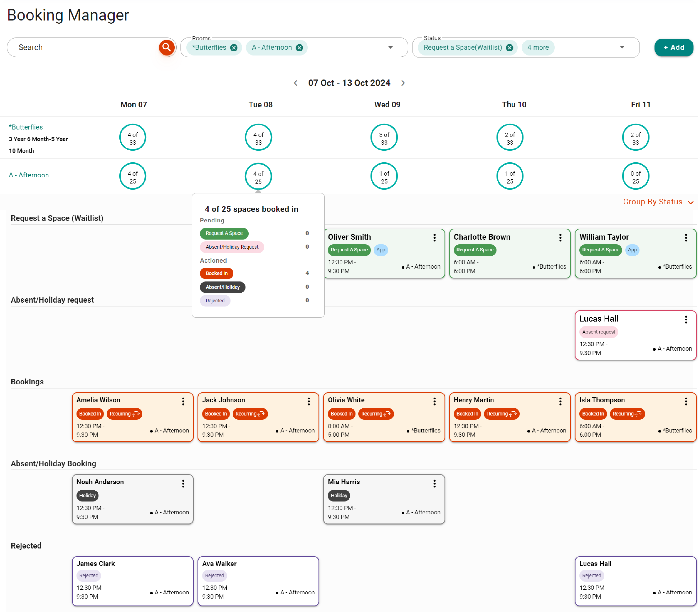The width and height of the screenshot is (698, 616).
Task: Open Mia Harris card options menu
Action: [434, 483]
